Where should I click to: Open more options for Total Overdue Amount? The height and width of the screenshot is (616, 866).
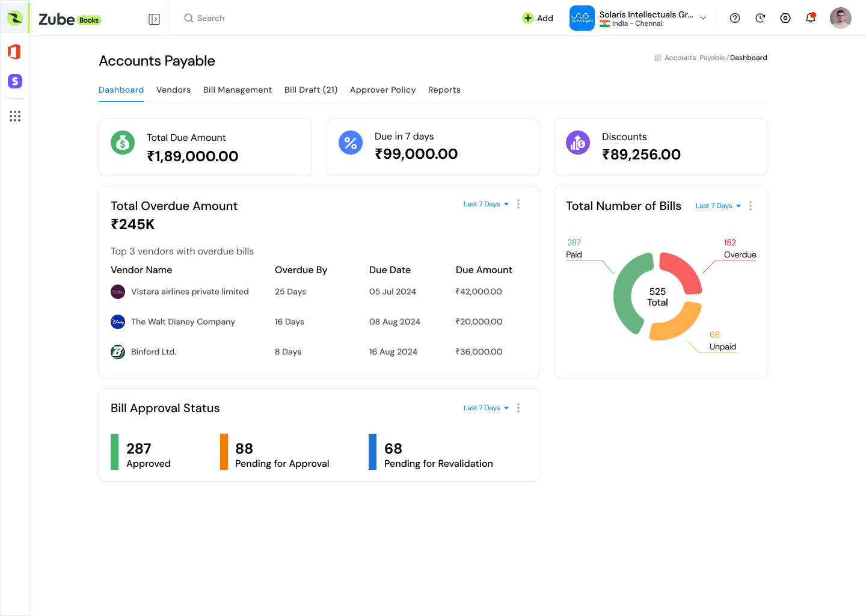point(518,204)
